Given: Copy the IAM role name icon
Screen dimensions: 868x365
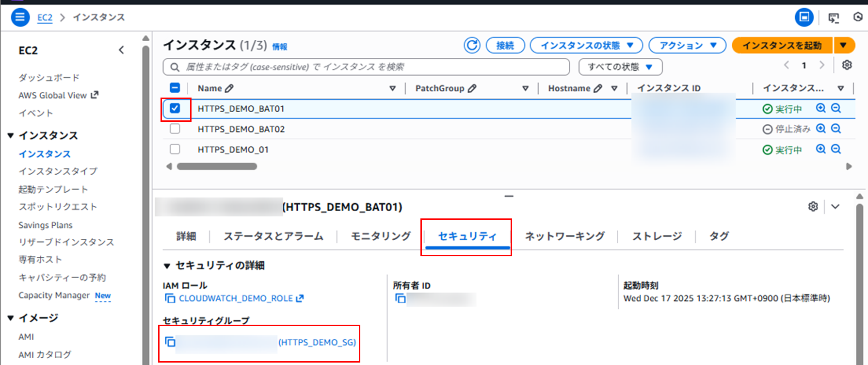Looking at the screenshot, I should (x=170, y=298).
